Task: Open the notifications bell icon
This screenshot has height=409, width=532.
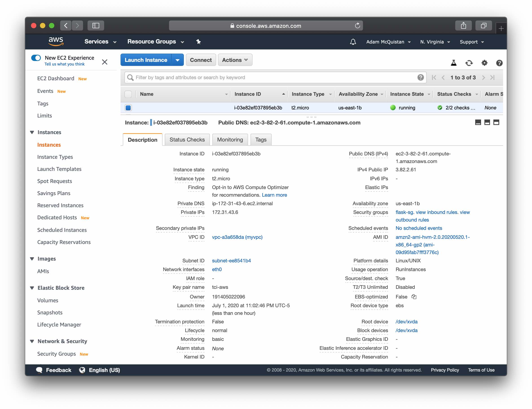Action: (353, 42)
